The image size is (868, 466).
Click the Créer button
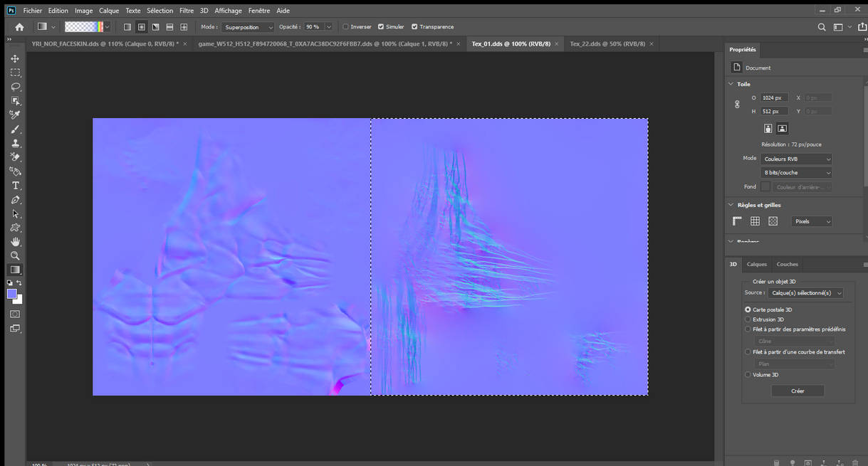(798, 391)
